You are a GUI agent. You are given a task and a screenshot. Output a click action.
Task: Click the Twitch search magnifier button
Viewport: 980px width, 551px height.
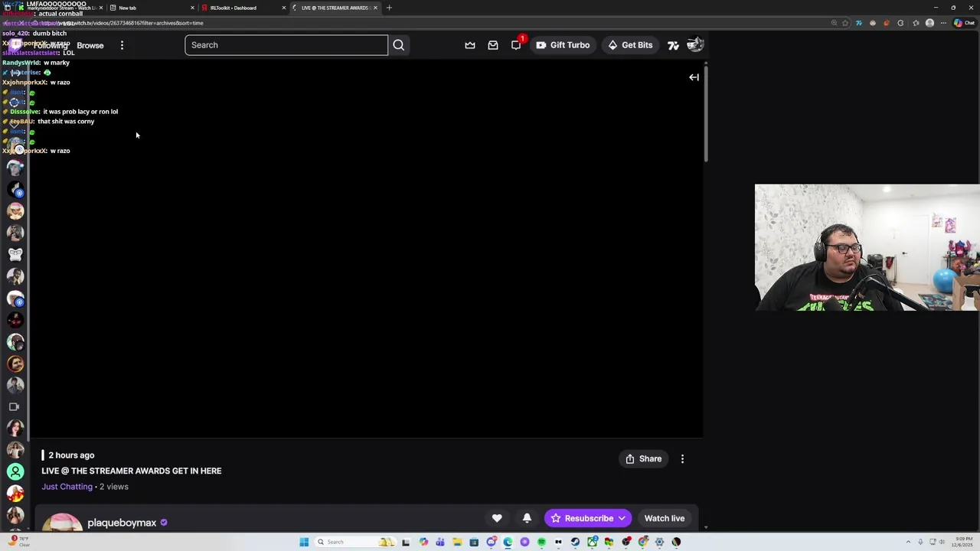point(398,45)
